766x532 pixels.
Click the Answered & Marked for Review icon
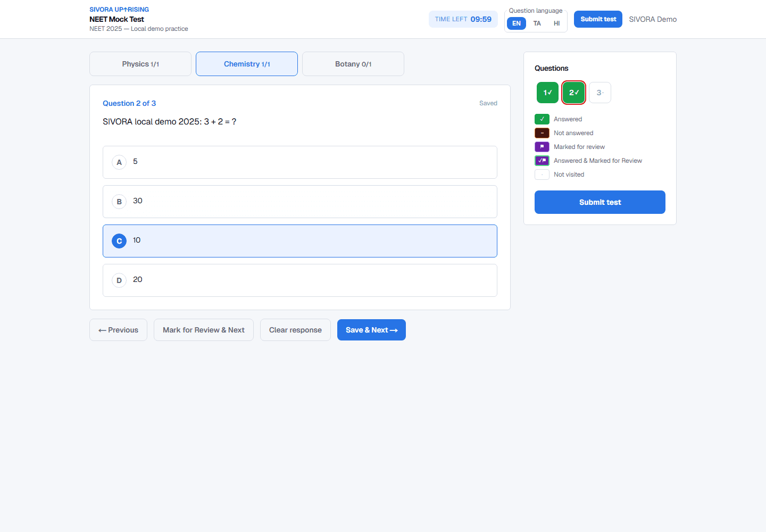[542, 161]
